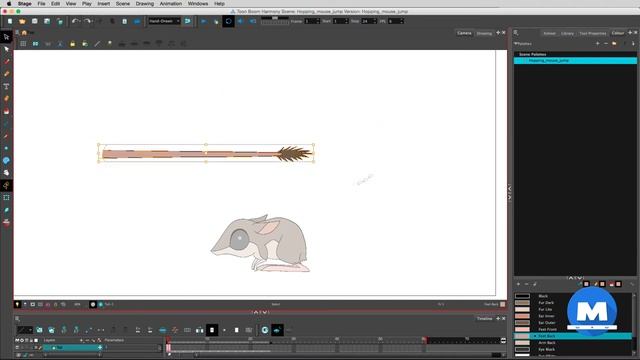Open the Scene menu
Viewport: 640px width, 360px height.
click(x=122, y=4)
